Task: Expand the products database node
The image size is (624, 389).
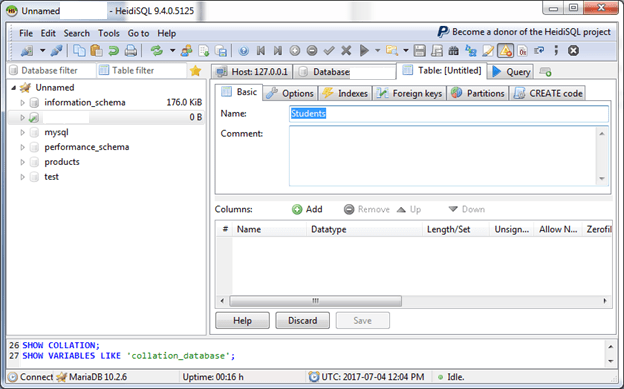Action: click(23, 162)
